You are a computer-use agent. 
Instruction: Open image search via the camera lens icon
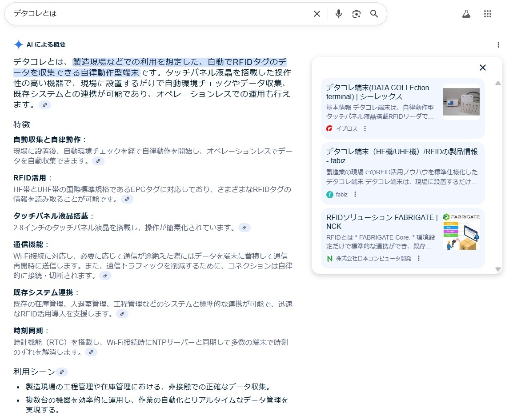(357, 14)
